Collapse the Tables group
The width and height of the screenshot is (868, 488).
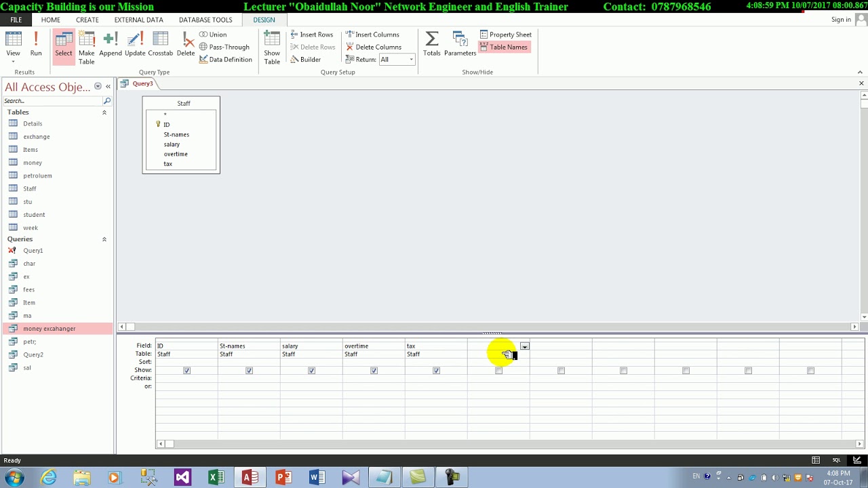point(104,113)
